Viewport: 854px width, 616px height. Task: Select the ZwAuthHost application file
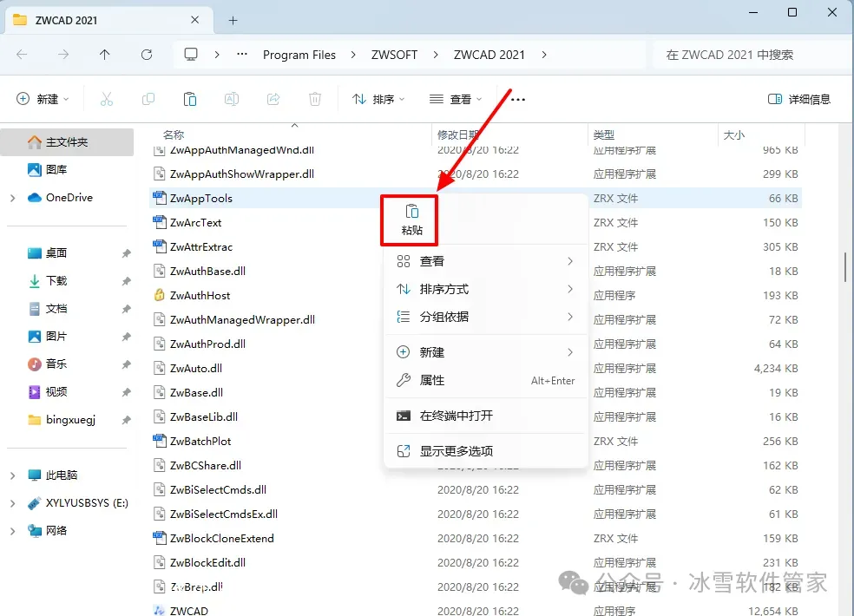tap(200, 296)
